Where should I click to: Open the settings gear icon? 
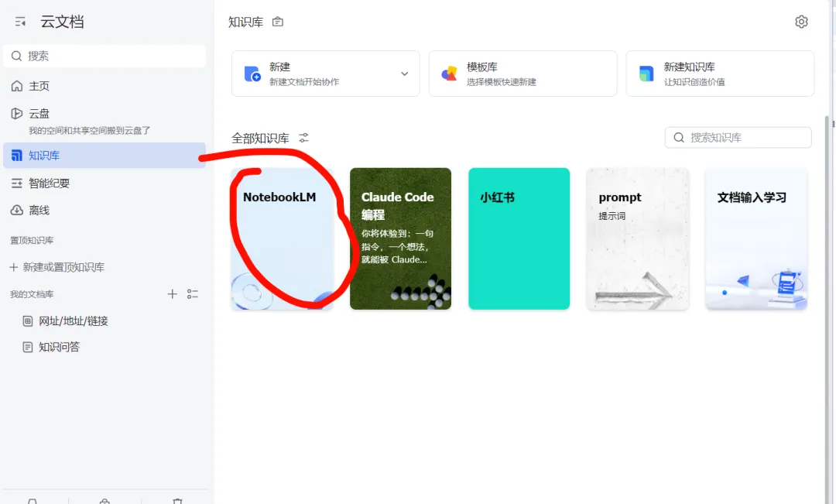click(x=801, y=22)
